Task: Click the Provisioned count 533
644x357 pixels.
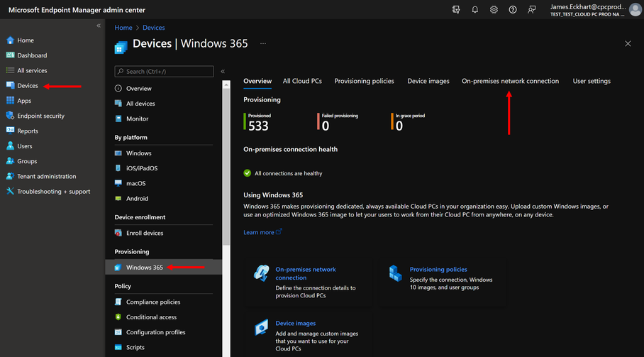Action: [258, 126]
